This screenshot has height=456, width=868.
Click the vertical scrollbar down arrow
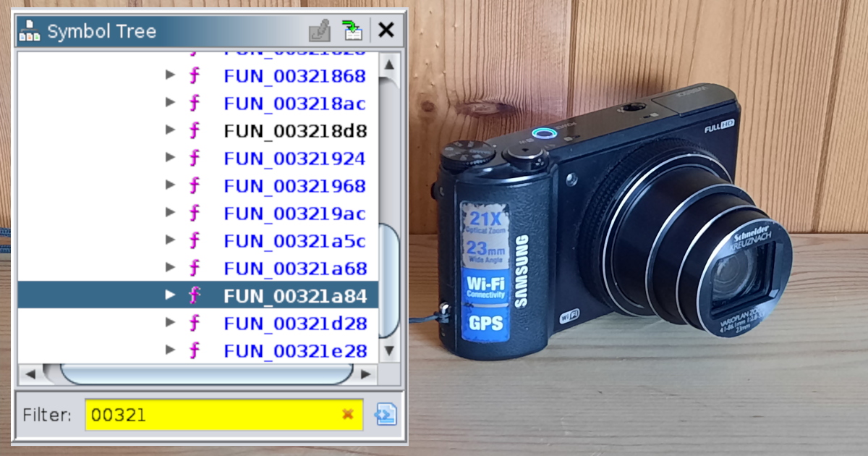389,351
